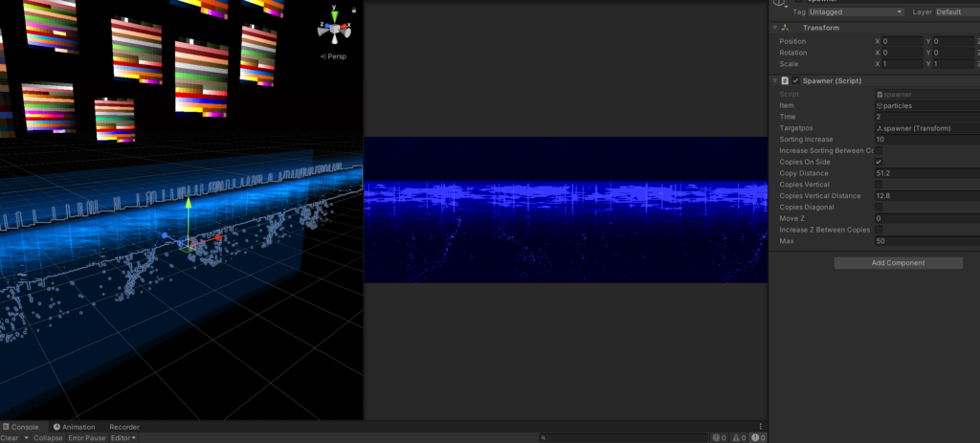Switch to the Recorder tab
Viewport: 980px width, 443px height.
pos(123,427)
